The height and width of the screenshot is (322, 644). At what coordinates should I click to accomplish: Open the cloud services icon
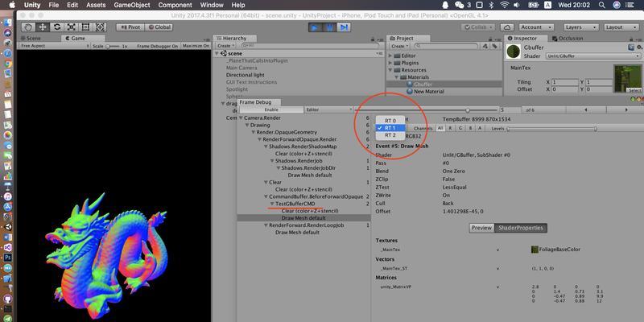click(x=507, y=27)
